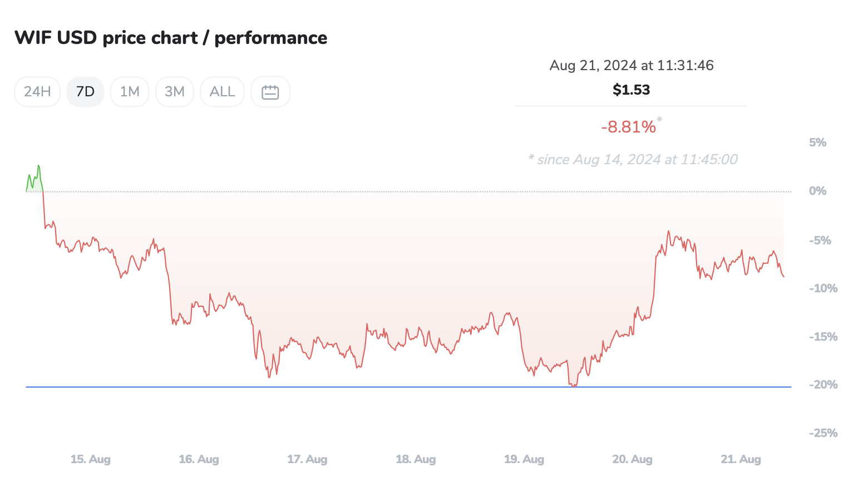
Task: Click the WIF USD price chart title
Action: [171, 38]
